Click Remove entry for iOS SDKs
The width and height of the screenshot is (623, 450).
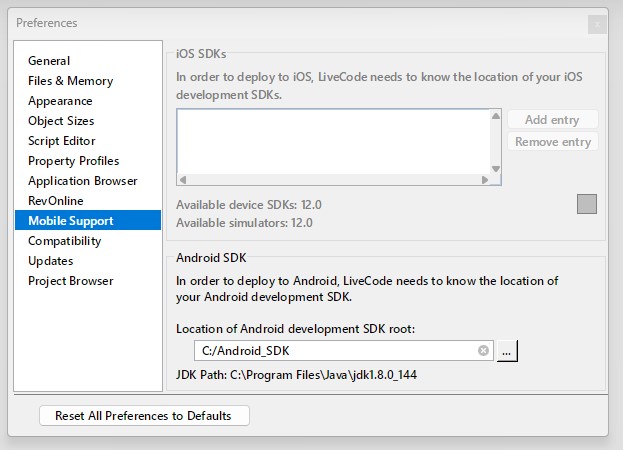[552, 142]
